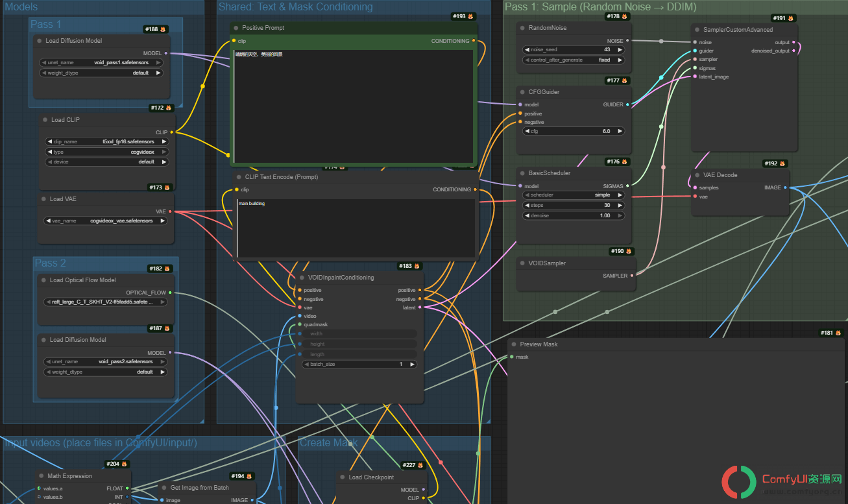
Task: Collapse the VAE Decode node via its dot
Action: pyautogui.click(x=696, y=175)
